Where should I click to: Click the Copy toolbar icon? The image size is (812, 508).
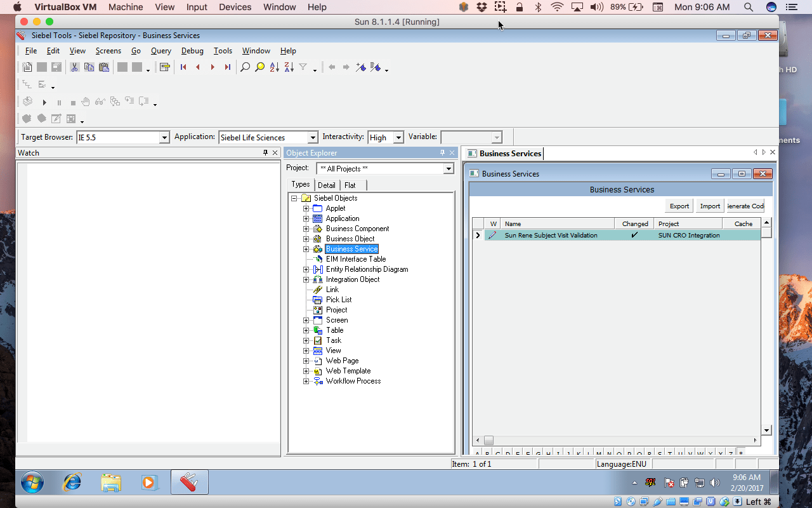pyautogui.click(x=89, y=67)
